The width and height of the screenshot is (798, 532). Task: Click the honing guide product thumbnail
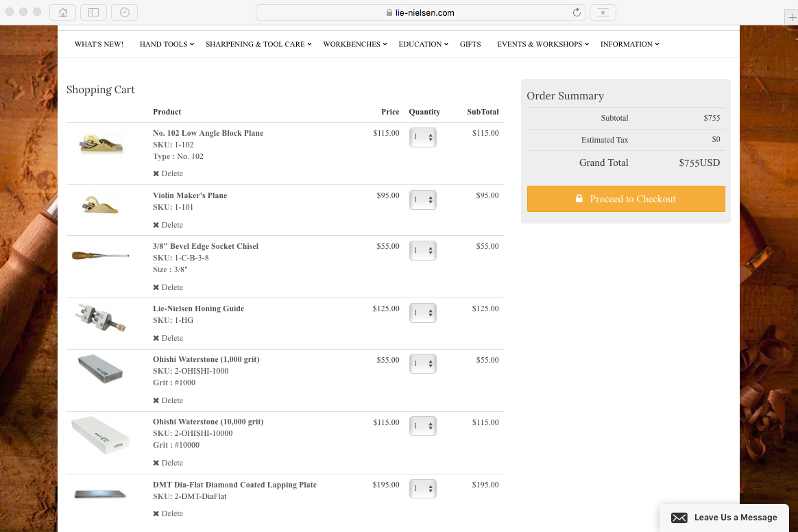(100, 317)
